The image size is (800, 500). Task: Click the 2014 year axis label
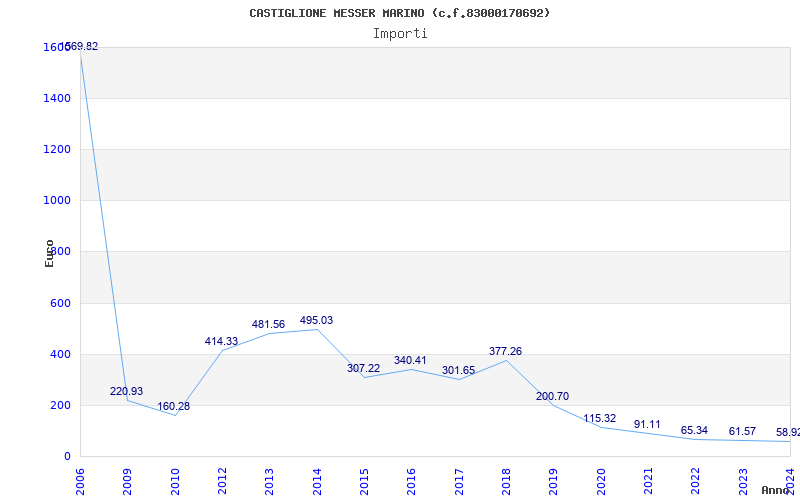tap(317, 482)
